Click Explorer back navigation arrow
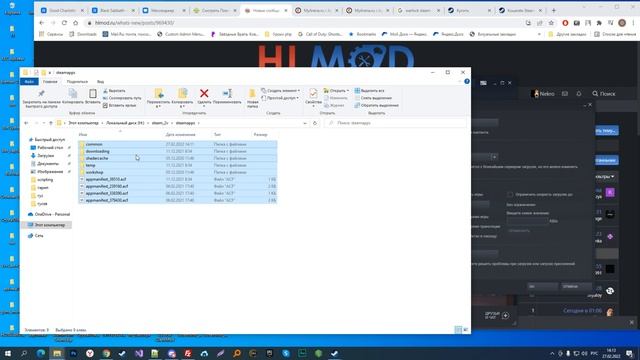Image resolution: width=640 pixels, height=360 pixels. [x=26, y=123]
